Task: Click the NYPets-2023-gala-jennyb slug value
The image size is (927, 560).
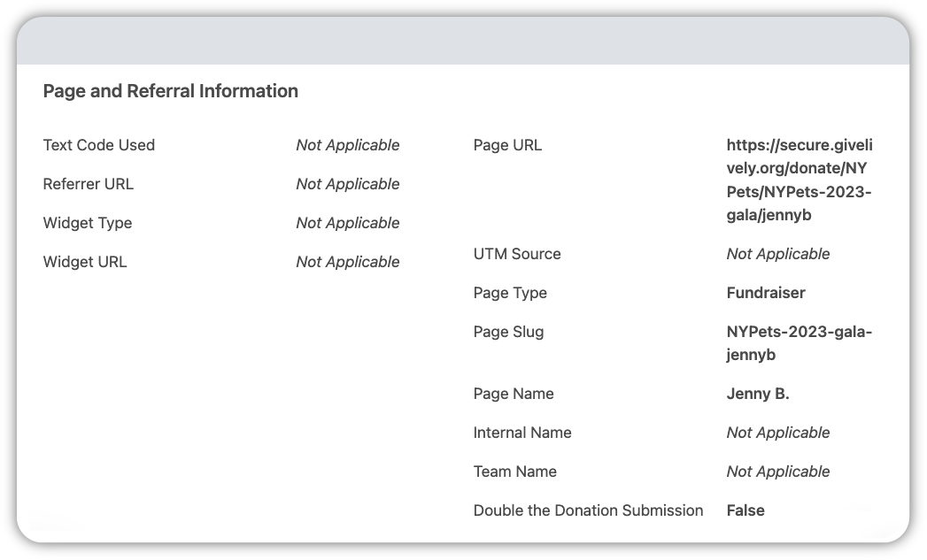Action: click(800, 343)
